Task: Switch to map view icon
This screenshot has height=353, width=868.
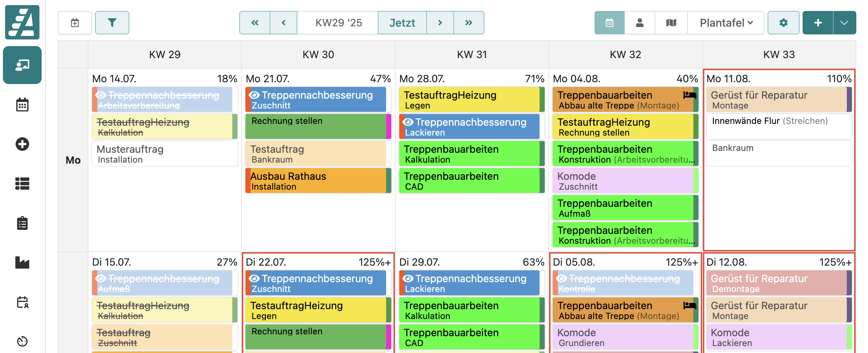Action: click(x=671, y=23)
